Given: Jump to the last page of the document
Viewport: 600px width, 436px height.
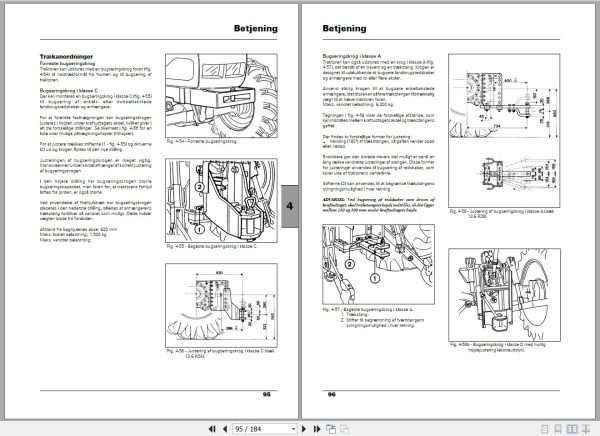Looking at the screenshot, I should click(317, 429).
